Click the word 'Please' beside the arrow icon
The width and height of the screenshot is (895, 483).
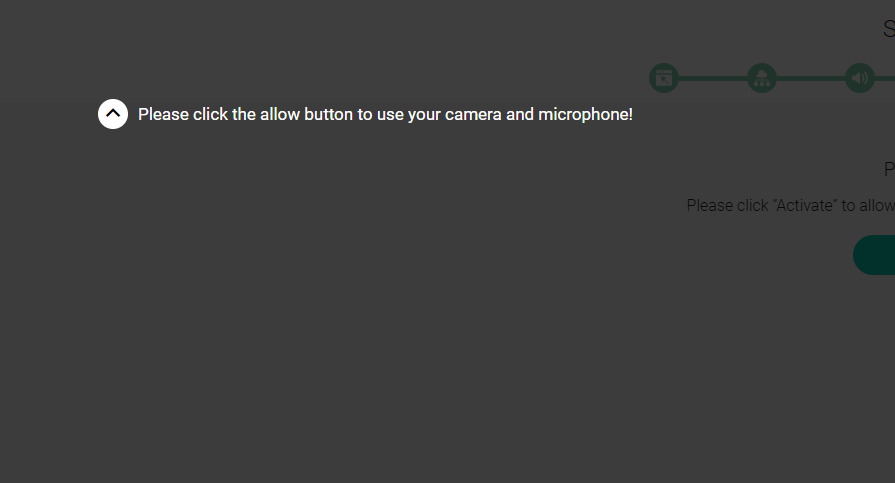[x=163, y=114]
